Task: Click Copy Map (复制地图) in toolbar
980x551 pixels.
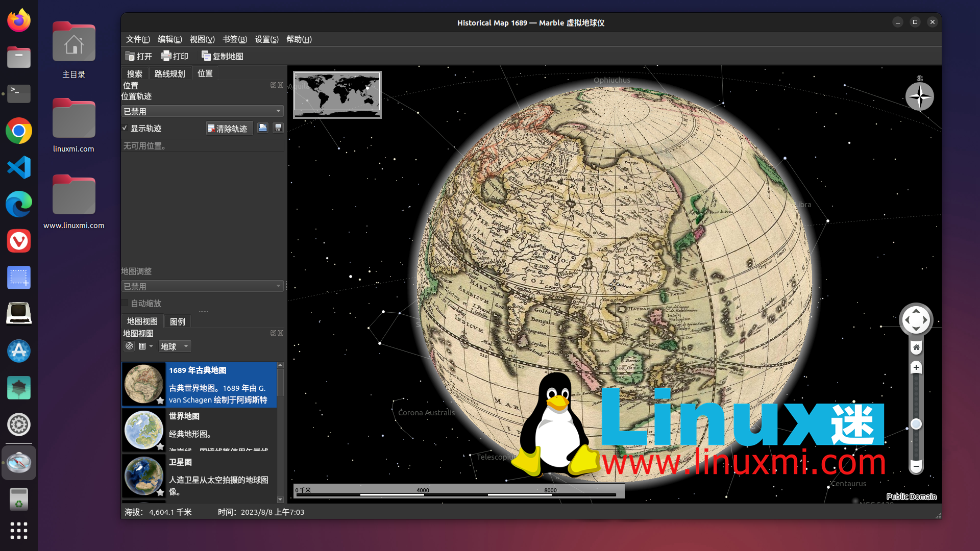Action: [x=223, y=56]
